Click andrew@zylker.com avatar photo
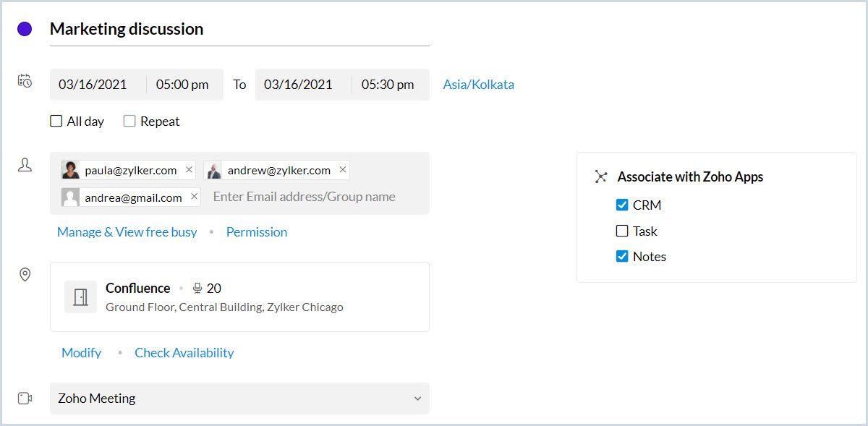The height and width of the screenshot is (426, 868). pos(213,171)
